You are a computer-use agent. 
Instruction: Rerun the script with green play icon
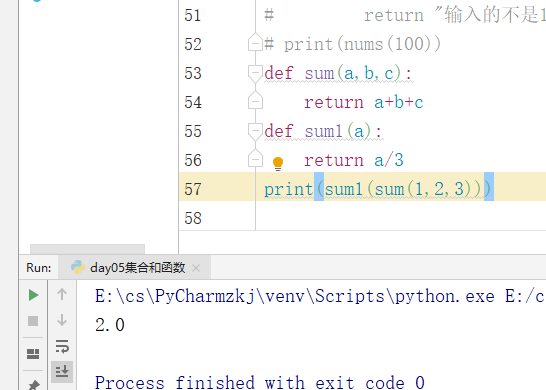33,295
